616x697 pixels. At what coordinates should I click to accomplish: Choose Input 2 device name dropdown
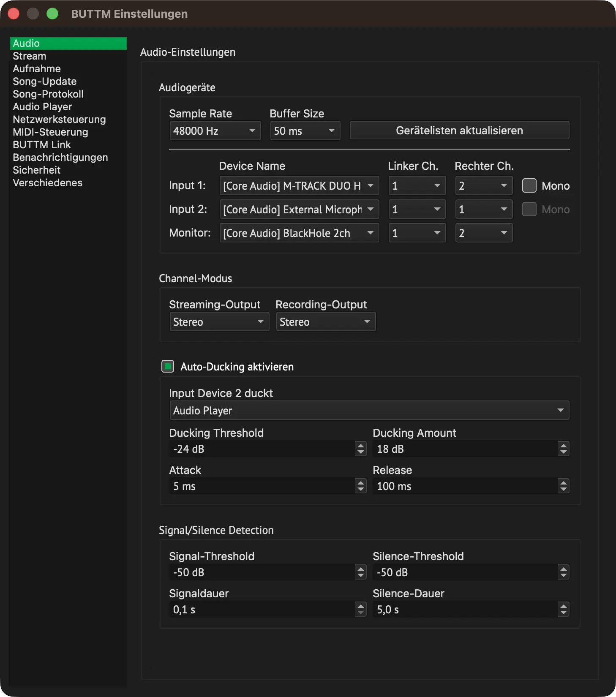(299, 209)
